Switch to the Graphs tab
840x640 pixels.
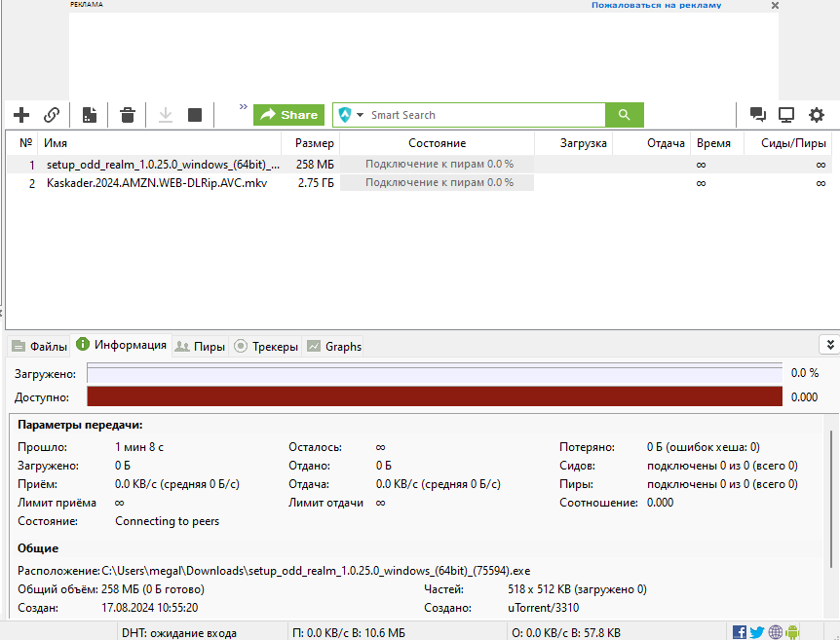pyautogui.click(x=334, y=347)
